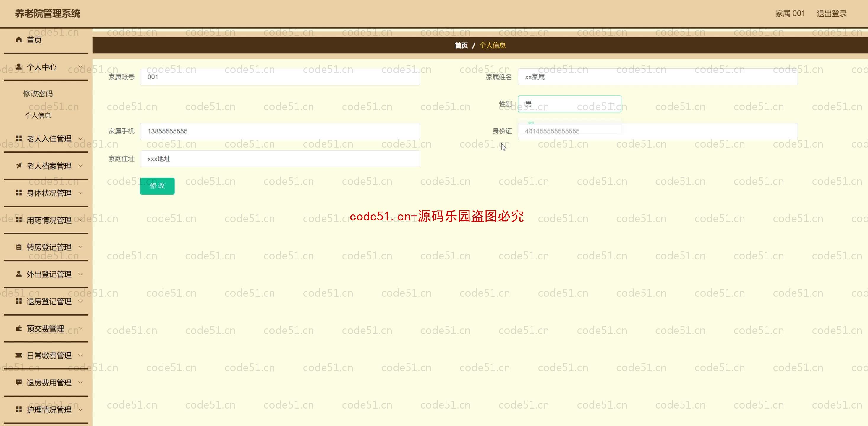This screenshot has width=868, height=426.
Task: Open 用药情况管理 menu
Action: point(46,220)
